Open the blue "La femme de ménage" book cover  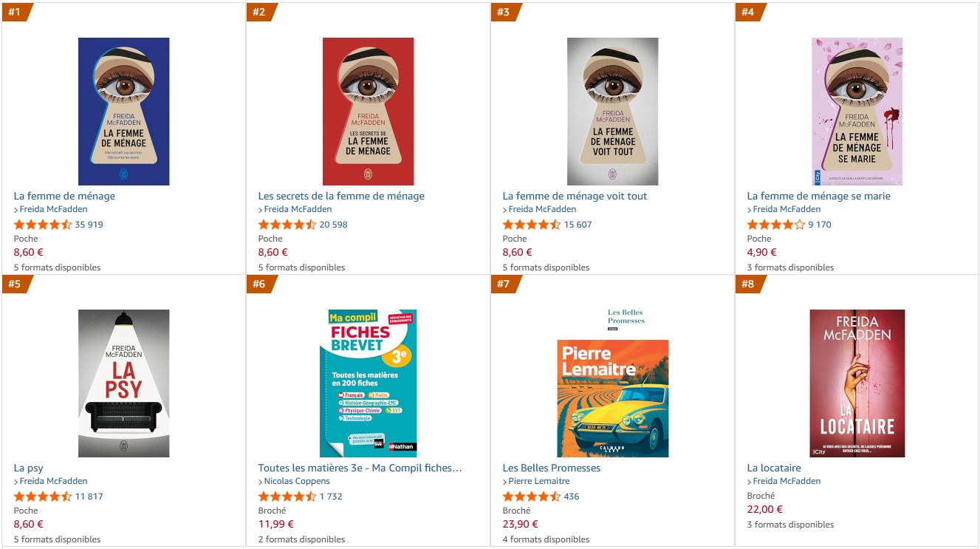coord(123,111)
